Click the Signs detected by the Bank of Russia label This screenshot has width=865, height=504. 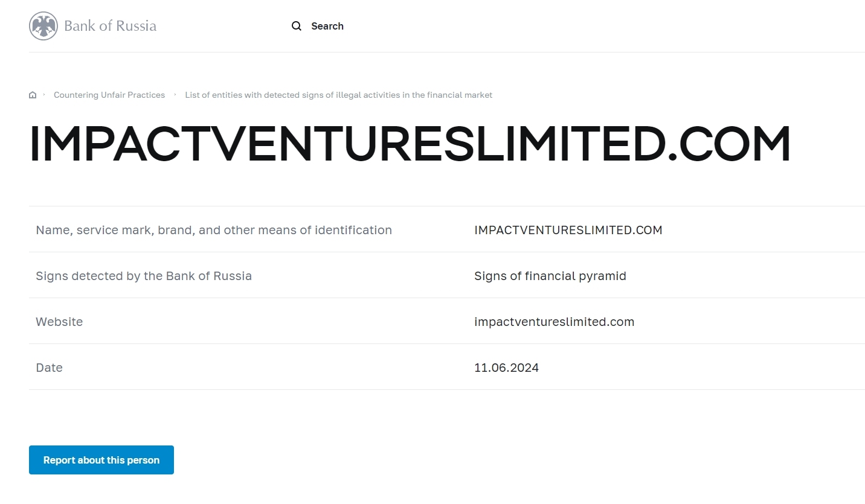[x=144, y=276]
